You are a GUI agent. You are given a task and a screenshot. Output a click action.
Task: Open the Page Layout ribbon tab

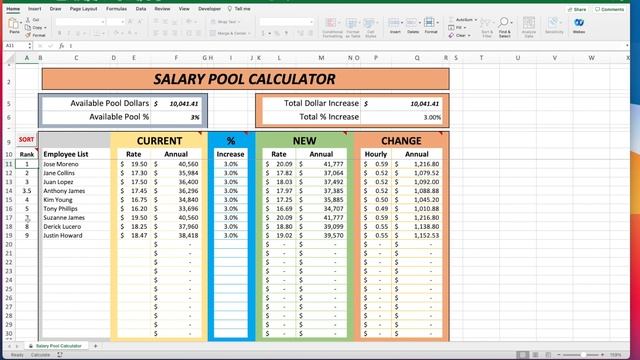click(x=84, y=9)
